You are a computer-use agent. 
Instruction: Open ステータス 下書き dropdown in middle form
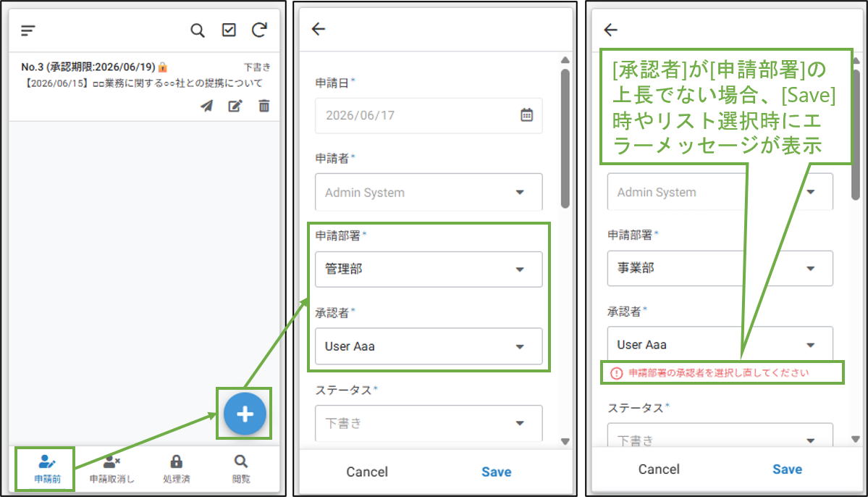tap(429, 423)
